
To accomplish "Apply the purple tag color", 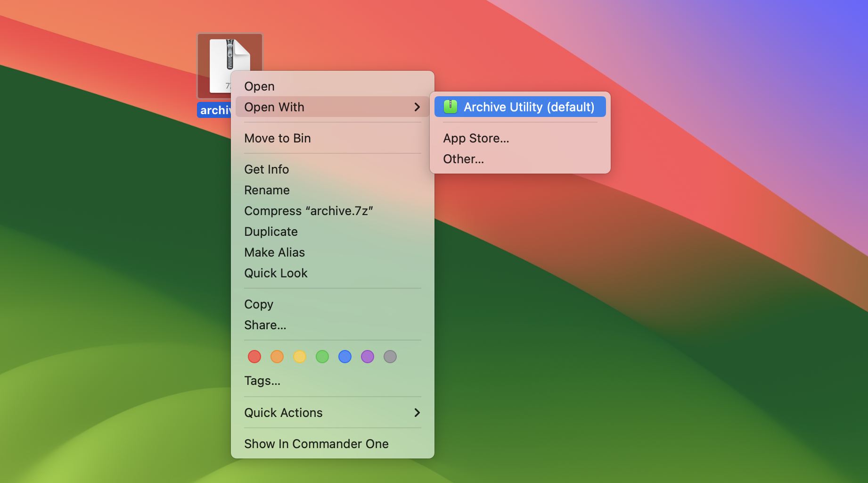I will (368, 357).
